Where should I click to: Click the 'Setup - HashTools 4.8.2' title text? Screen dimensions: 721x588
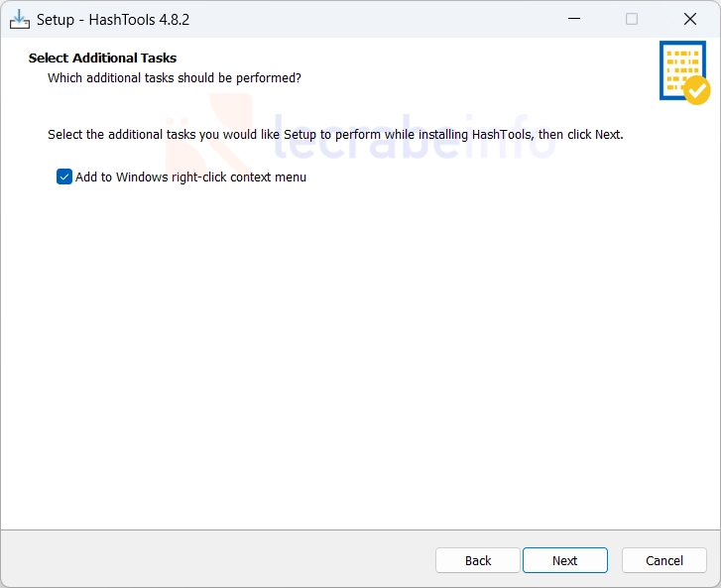point(113,20)
